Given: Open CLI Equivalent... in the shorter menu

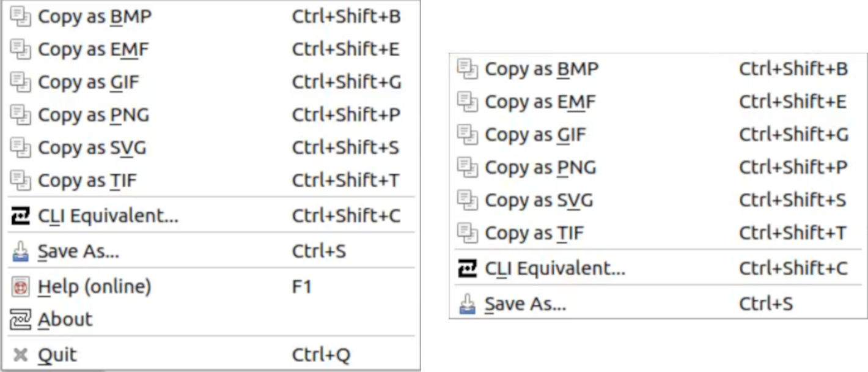Looking at the screenshot, I should coord(554,269).
